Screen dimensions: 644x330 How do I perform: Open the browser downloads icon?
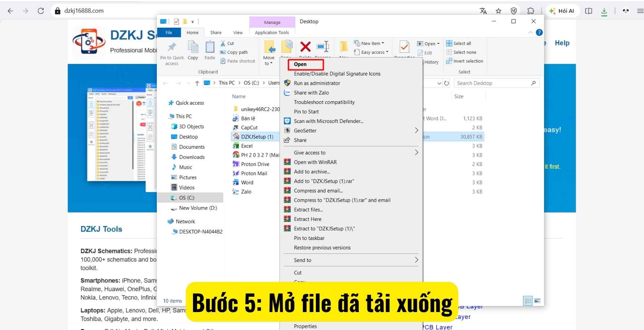click(604, 11)
